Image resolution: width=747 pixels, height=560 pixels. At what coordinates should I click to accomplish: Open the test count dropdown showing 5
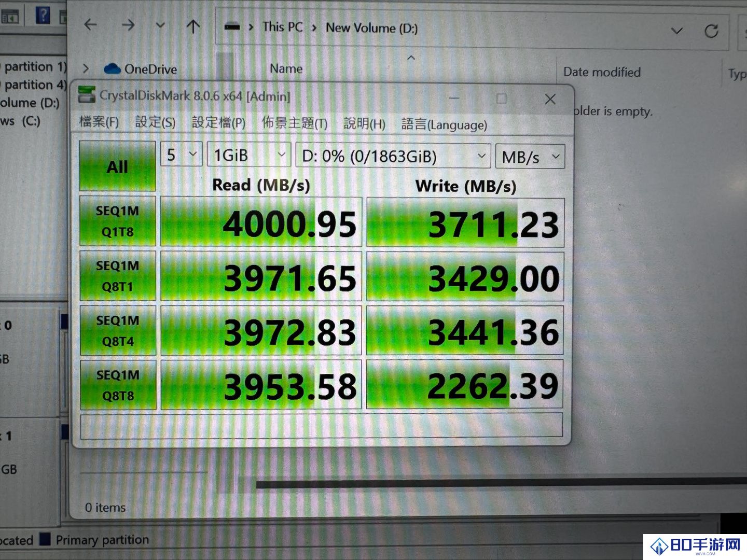[x=181, y=155]
